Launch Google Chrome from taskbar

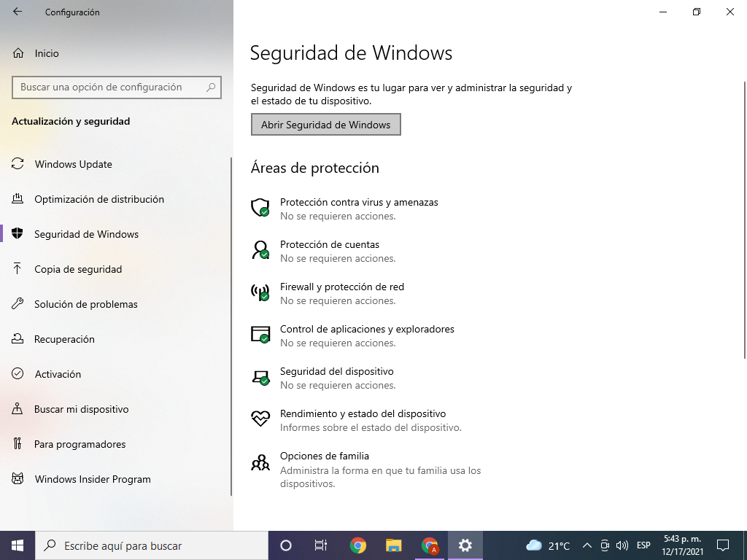tap(357, 545)
